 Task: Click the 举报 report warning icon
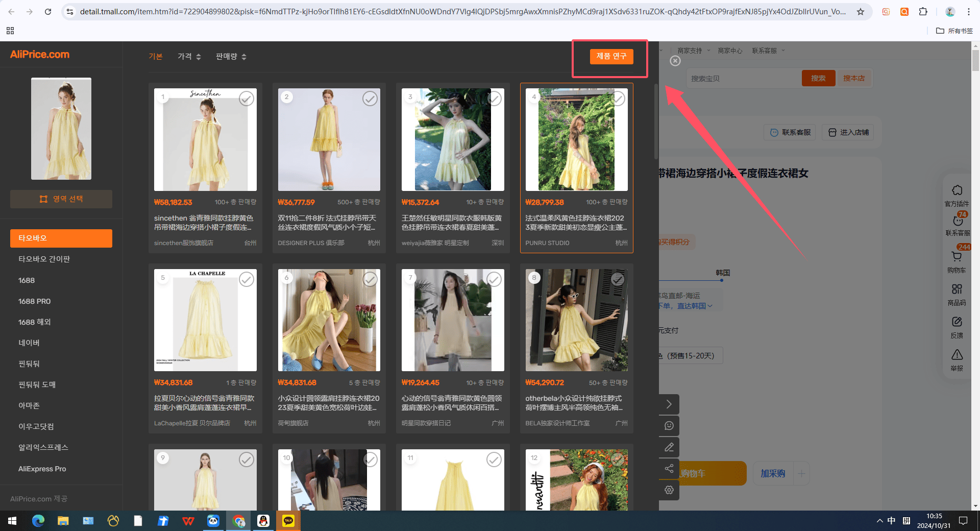point(957,359)
